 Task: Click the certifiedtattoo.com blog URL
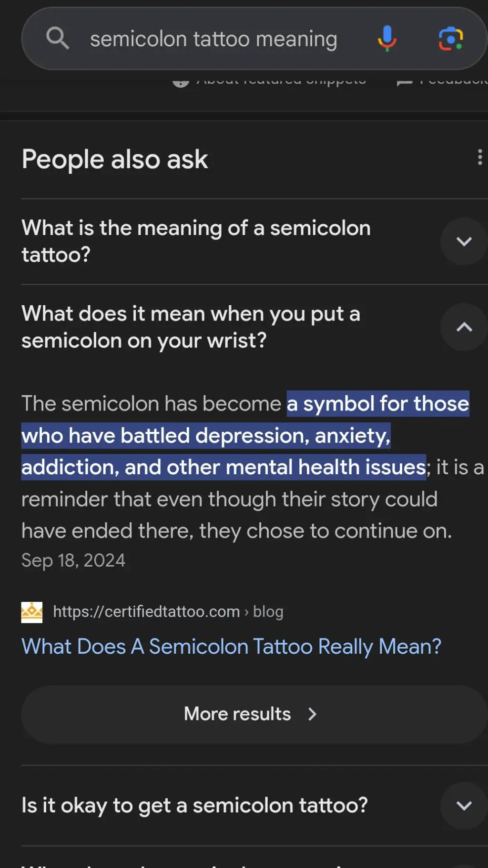[x=168, y=612]
